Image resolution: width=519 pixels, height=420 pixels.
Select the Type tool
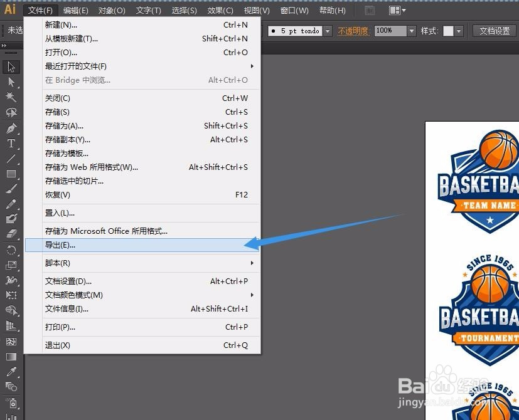click(x=11, y=143)
